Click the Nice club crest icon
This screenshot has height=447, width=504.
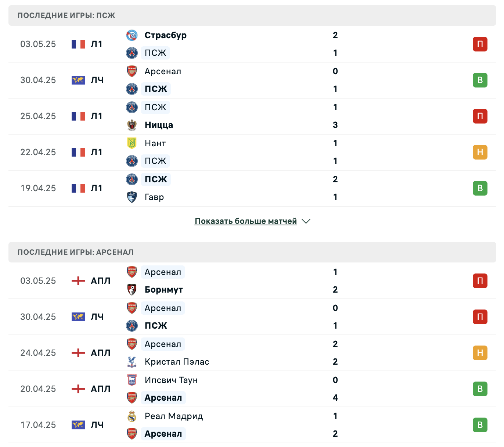click(x=132, y=125)
